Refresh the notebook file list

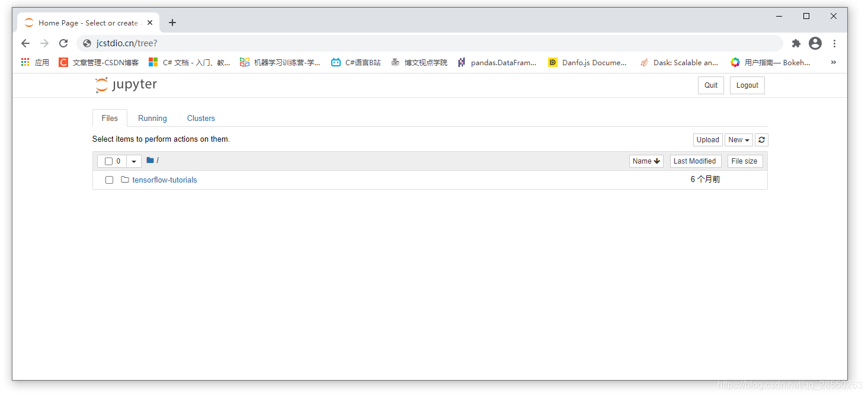click(x=761, y=139)
